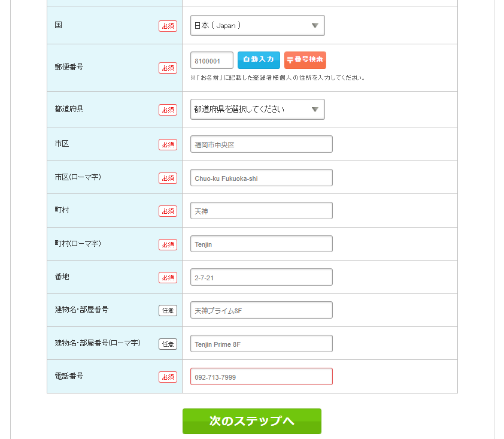The image size is (504, 439).
Task: Click the 建物名・部屋番号 building name field
Action: [x=261, y=310]
